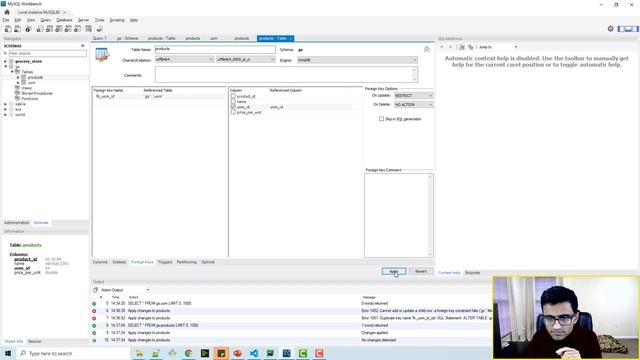
Task: Check the product_id column checkbox
Action: click(x=233, y=96)
